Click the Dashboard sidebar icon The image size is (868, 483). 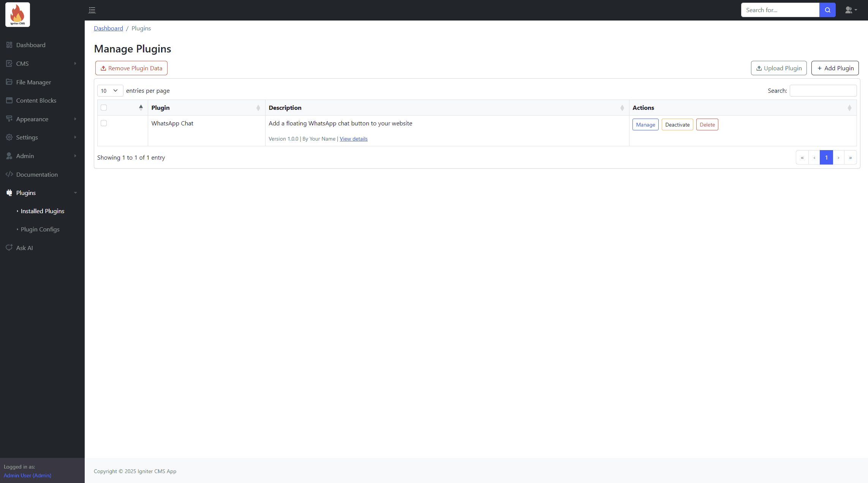point(9,45)
